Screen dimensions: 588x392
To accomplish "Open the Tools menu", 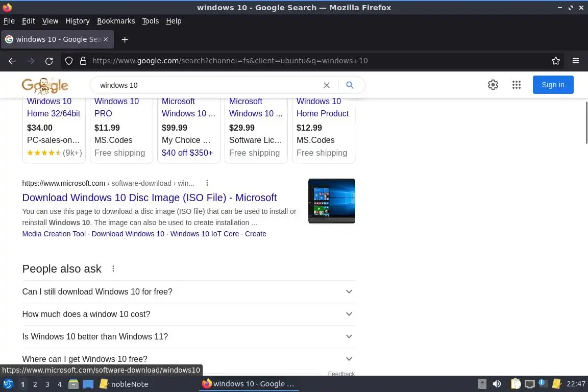I will (x=151, y=21).
